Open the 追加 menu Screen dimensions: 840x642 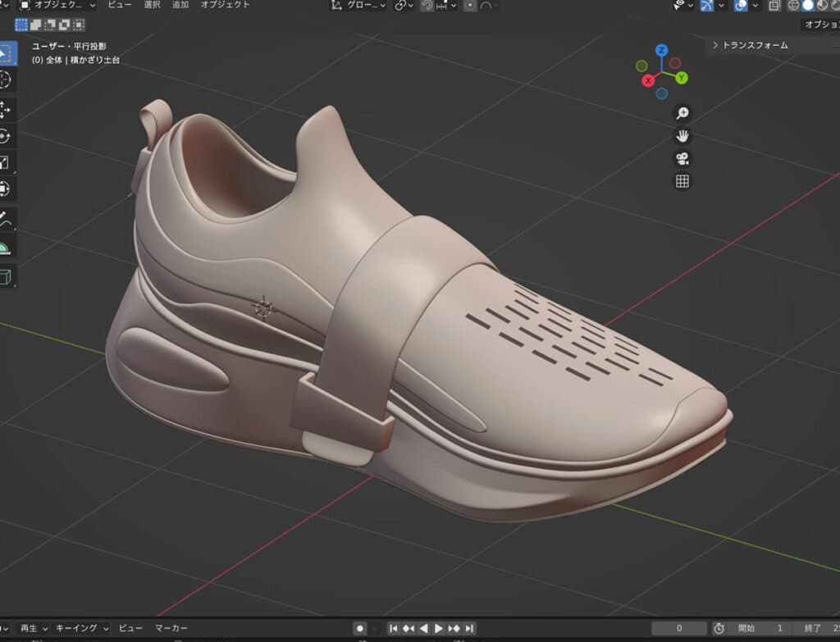pos(180,5)
